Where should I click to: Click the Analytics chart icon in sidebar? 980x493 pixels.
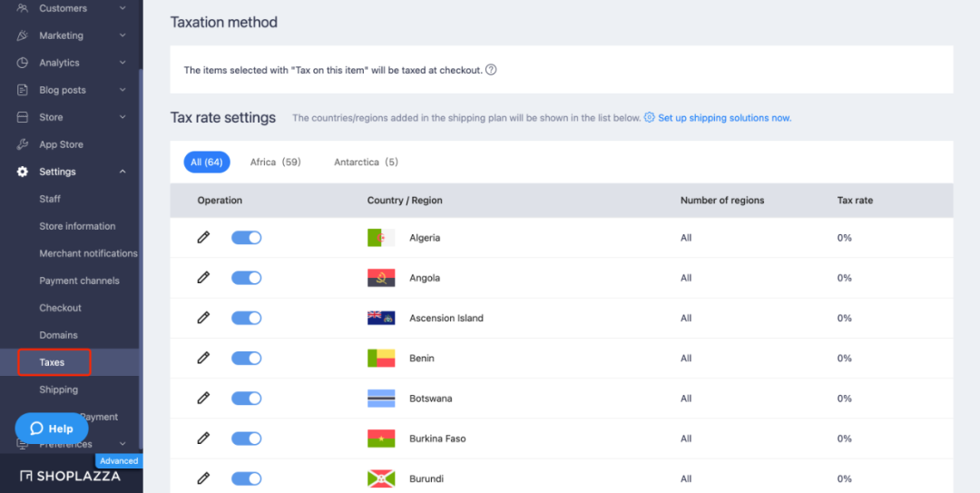(x=23, y=63)
